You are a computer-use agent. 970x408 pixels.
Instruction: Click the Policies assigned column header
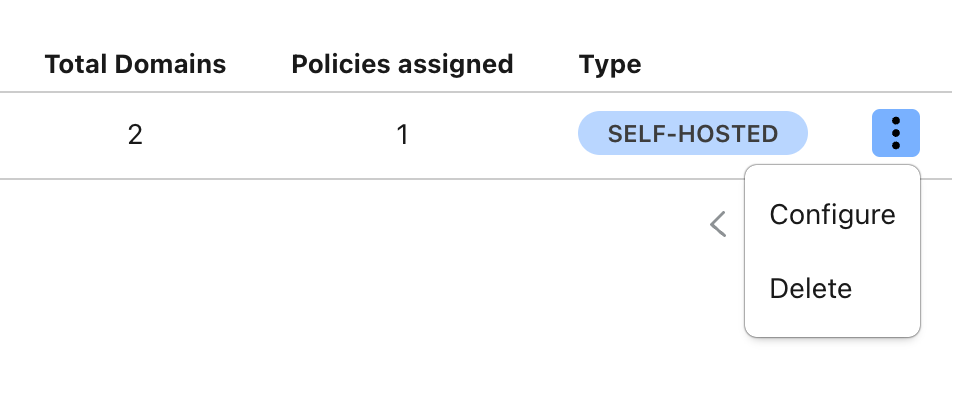(x=402, y=64)
